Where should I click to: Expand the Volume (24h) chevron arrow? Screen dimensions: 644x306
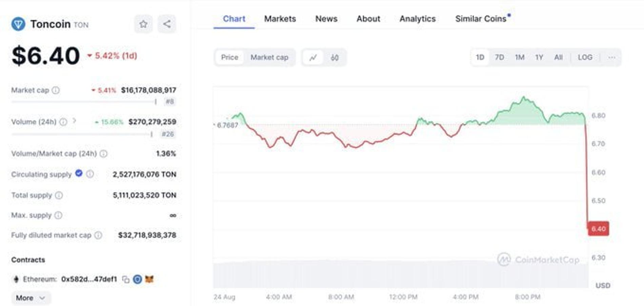tap(75, 121)
